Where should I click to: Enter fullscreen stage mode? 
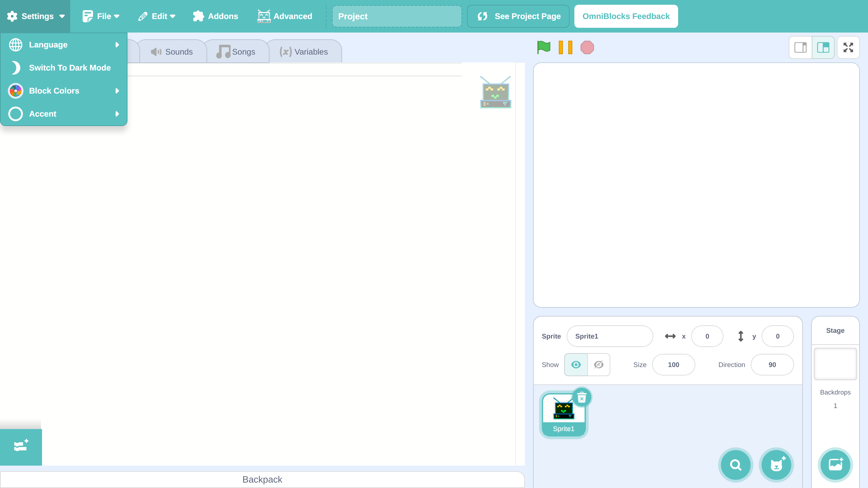848,47
